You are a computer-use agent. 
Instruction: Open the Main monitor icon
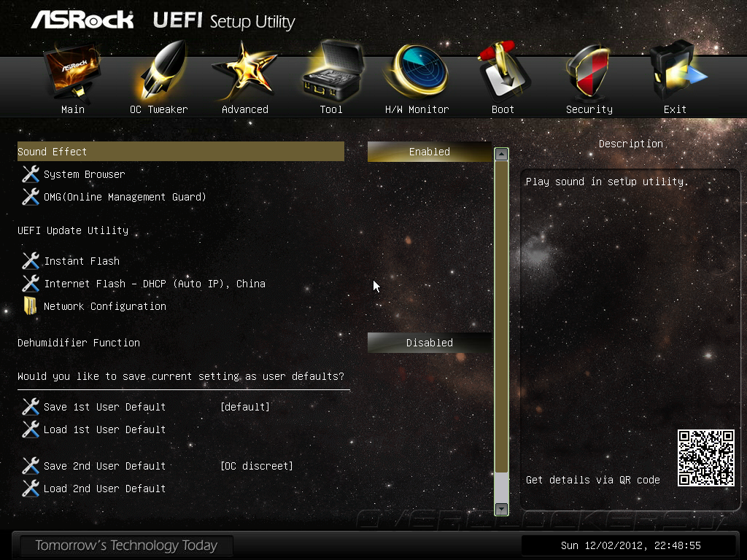point(72,72)
